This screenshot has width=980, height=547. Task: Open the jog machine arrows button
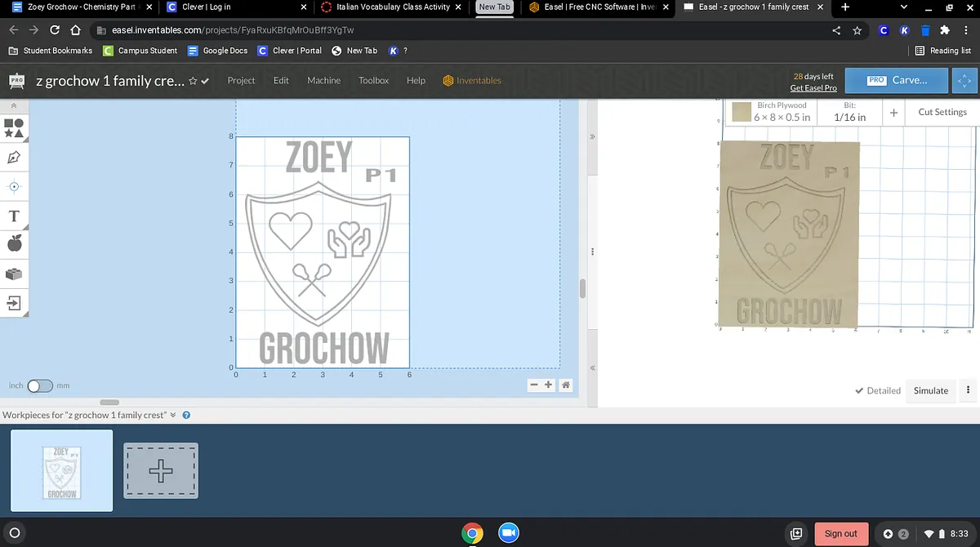click(x=964, y=81)
